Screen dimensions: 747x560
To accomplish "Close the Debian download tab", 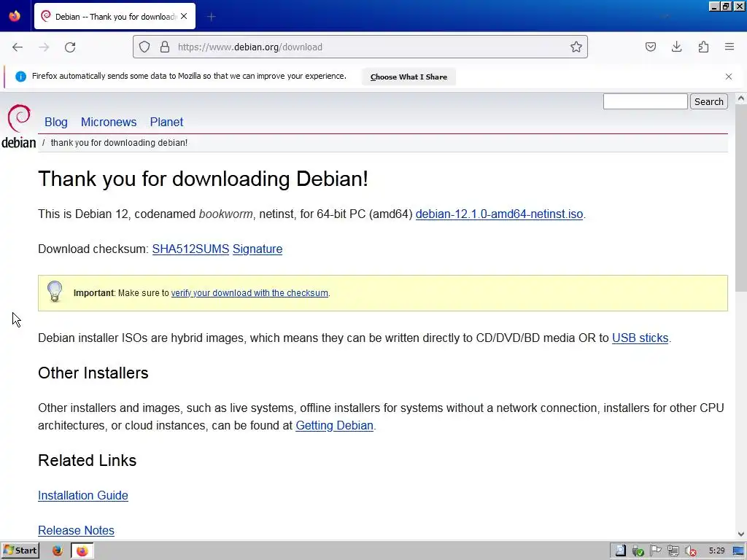I will [184, 16].
